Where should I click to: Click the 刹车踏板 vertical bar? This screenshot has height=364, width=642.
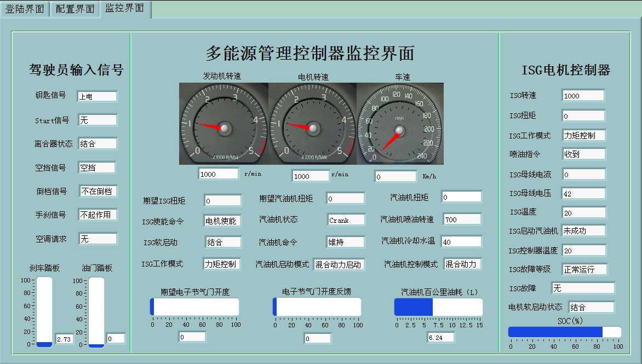[44, 312]
